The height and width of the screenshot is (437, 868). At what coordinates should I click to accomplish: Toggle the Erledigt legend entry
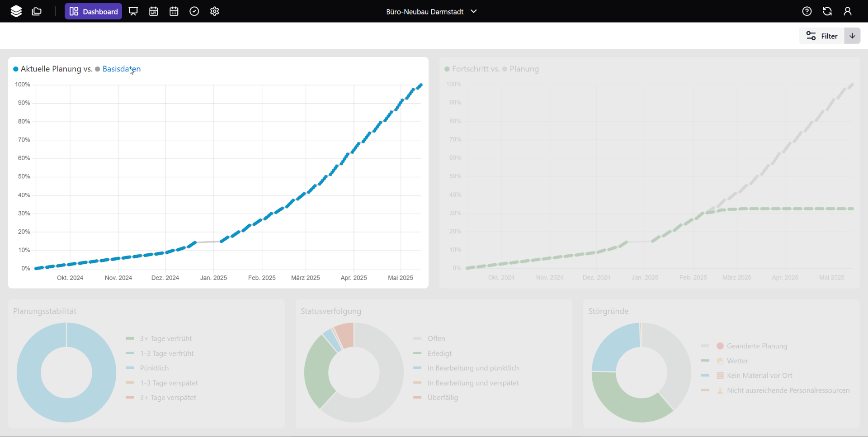[x=439, y=353]
